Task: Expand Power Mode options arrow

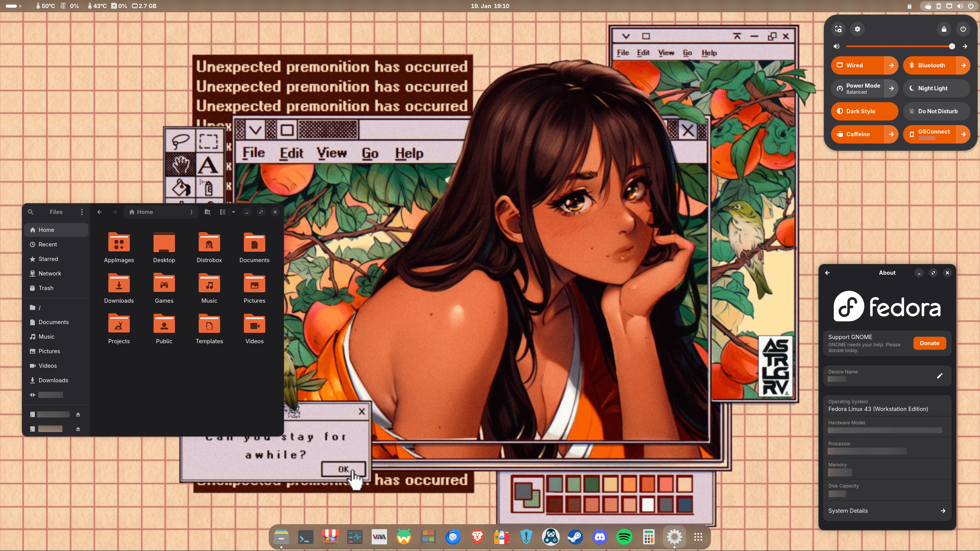Action: (891, 88)
